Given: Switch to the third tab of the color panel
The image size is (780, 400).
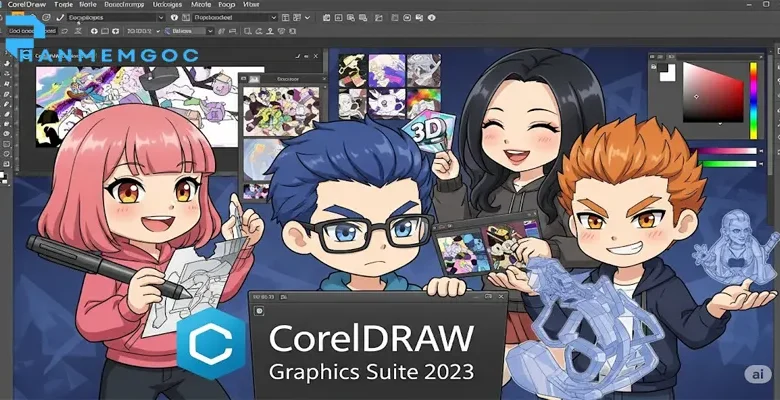Looking at the screenshot, I should 671,56.
